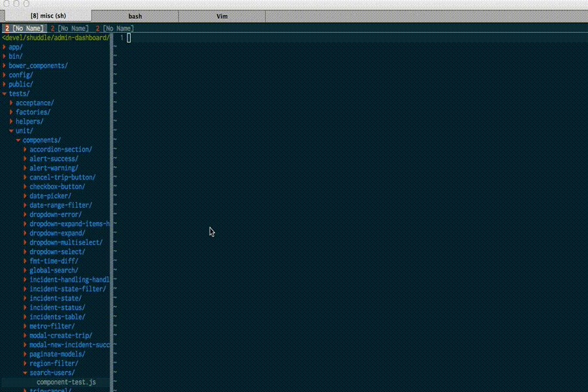The image size is (588, 392).
Task: Expand the alert-warning/ folder arrow
Action: tap(25, 168)
